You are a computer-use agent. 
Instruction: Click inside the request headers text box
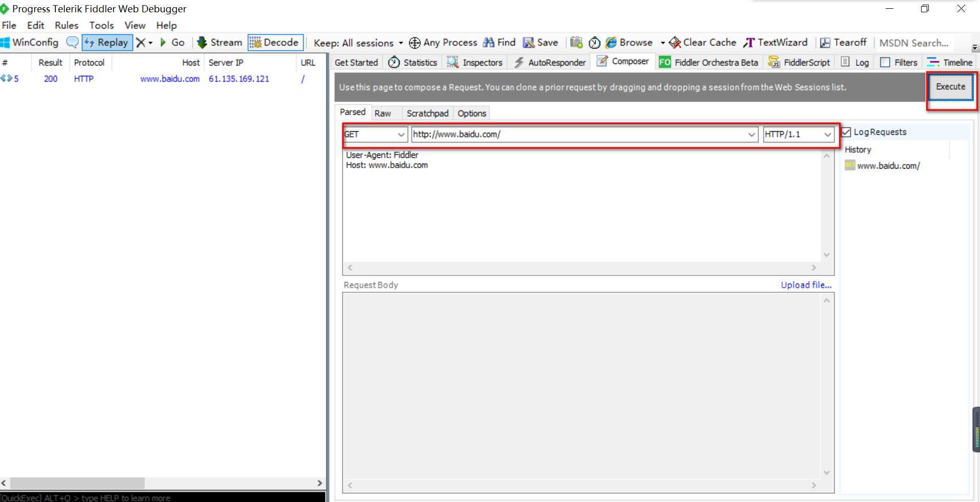[581, 206]
